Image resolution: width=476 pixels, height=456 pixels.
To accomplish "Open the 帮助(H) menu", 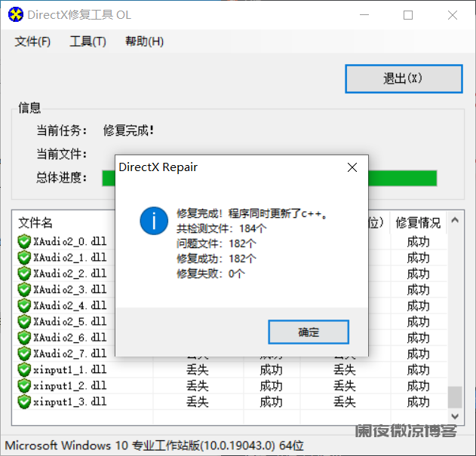I will click(x=145, y=41).
